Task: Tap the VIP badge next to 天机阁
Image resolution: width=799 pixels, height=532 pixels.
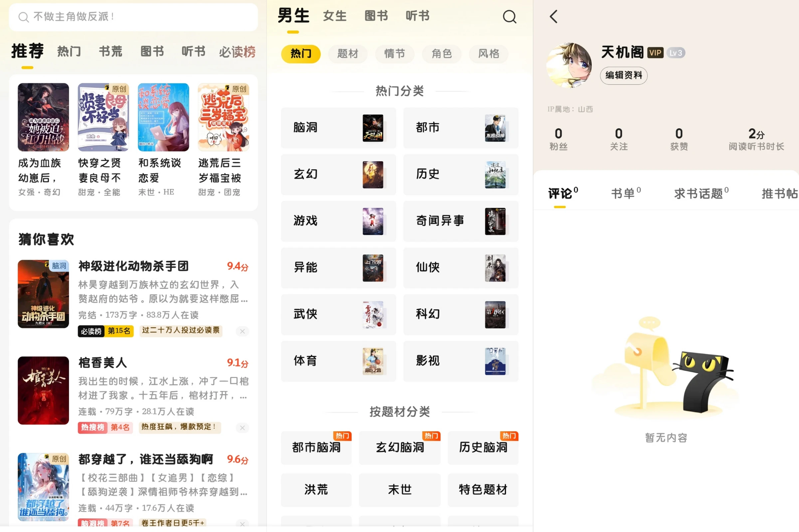Action: [655, 53]
